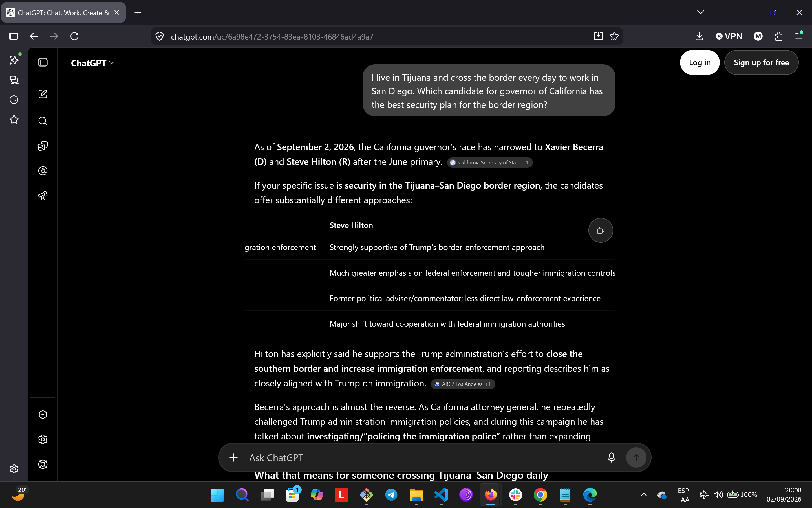
Task: Copy the candidate comparison table
Action: coord(601,230)
